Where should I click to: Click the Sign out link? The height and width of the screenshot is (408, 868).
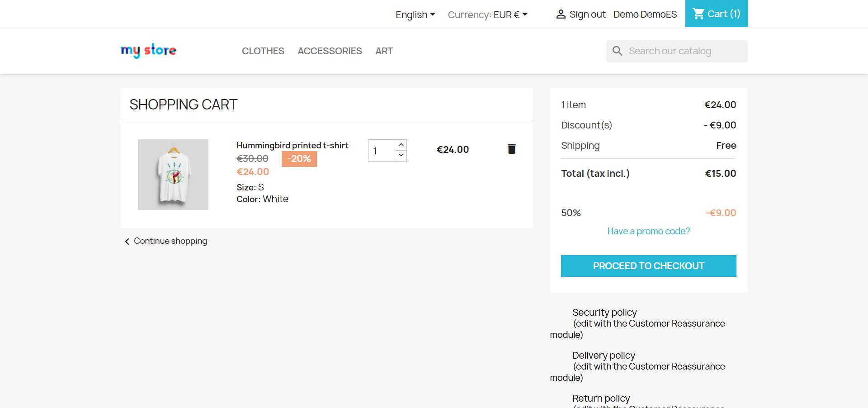click(x=587, y=14)
